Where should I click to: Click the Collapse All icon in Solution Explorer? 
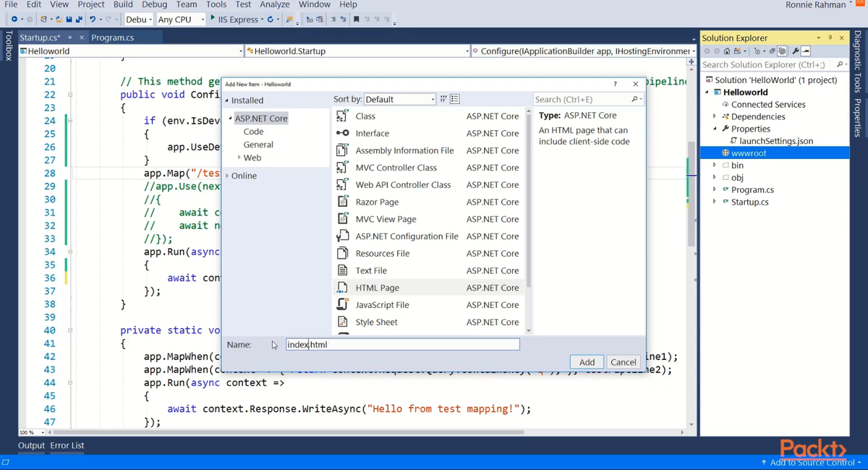[772, 51]
